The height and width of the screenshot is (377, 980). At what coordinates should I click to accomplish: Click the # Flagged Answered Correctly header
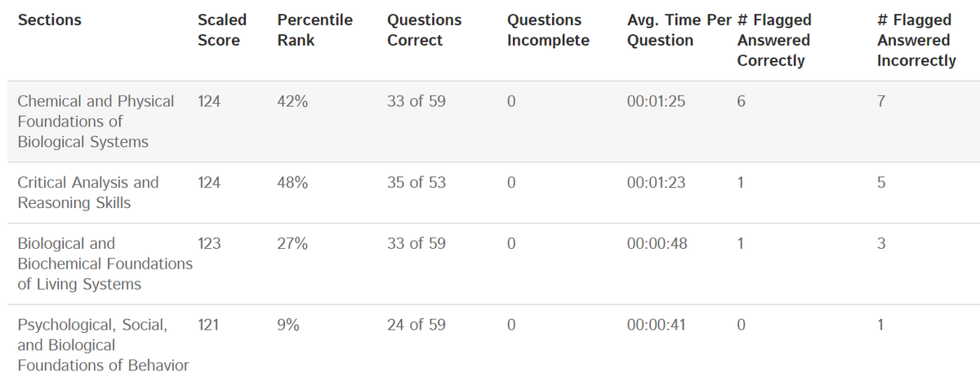773,40
